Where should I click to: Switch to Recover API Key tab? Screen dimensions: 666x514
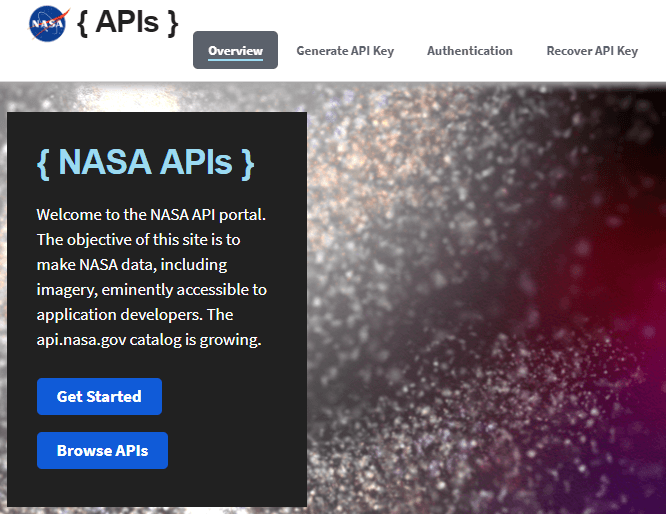pyautogui.click(x=592, y=51)
